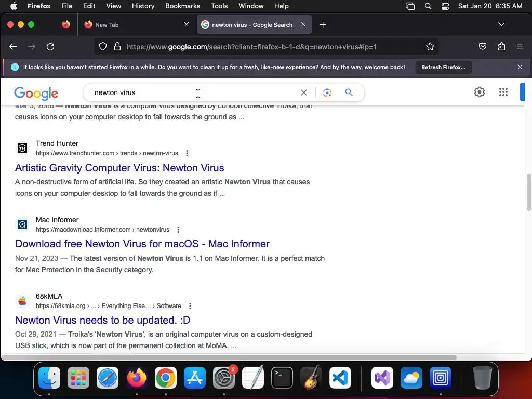Open GarageBand from the Dock

(311, 377)
